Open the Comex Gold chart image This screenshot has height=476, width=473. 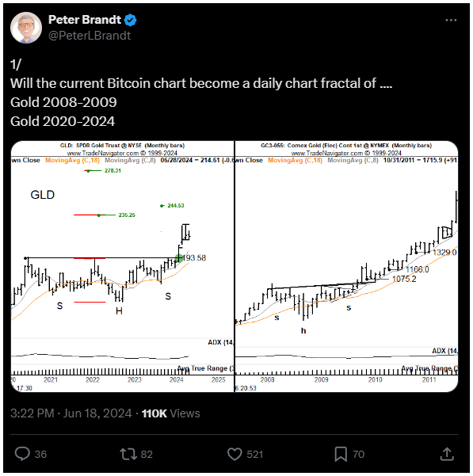point(346,266)
